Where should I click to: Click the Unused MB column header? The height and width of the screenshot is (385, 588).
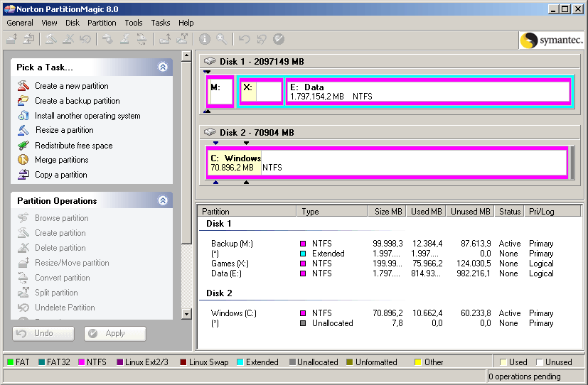point(470,212)
